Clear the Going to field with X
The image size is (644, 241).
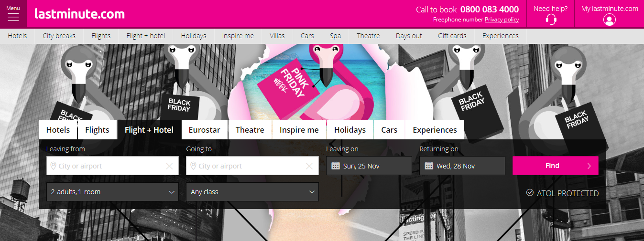point(309,166)
